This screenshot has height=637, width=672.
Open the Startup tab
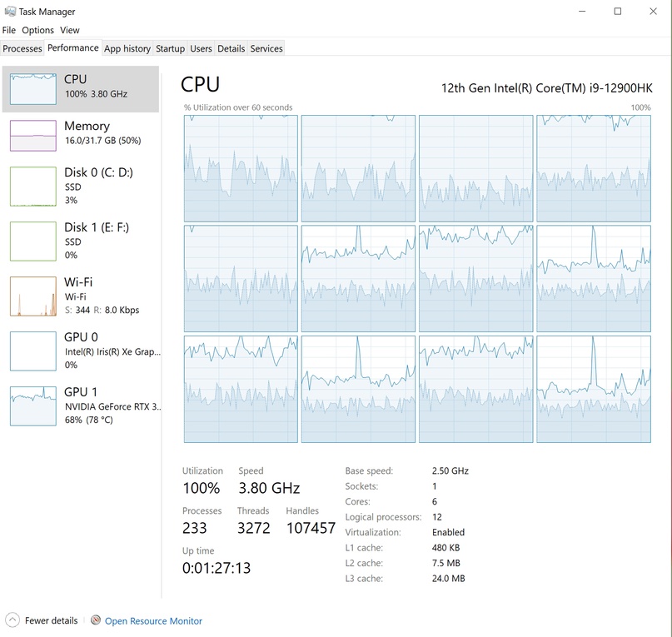pyautogui.click(x=170, y=48)
